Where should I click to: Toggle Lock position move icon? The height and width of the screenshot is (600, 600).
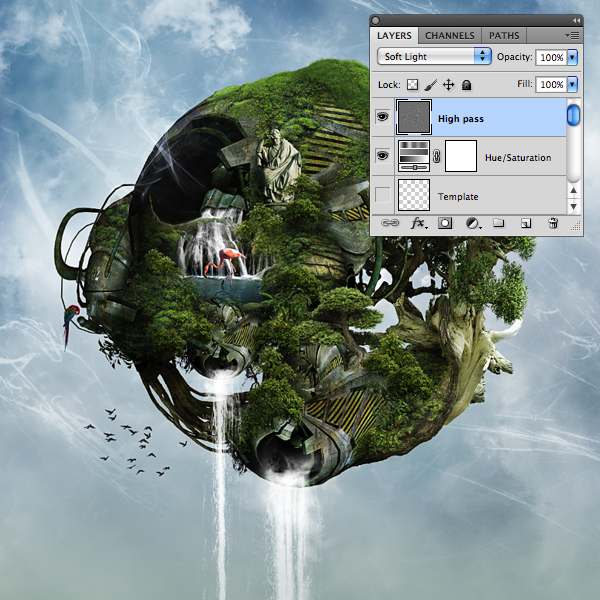click(448, 85)
